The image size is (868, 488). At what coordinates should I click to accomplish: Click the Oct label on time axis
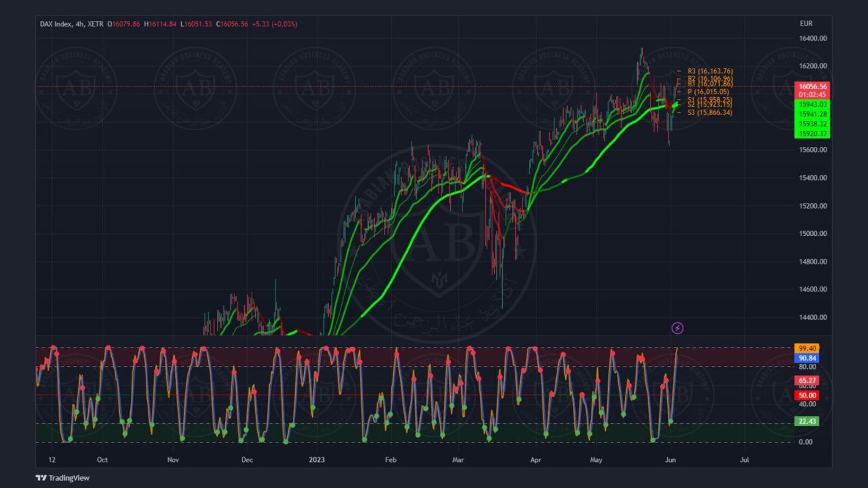[x=102, y=460]
